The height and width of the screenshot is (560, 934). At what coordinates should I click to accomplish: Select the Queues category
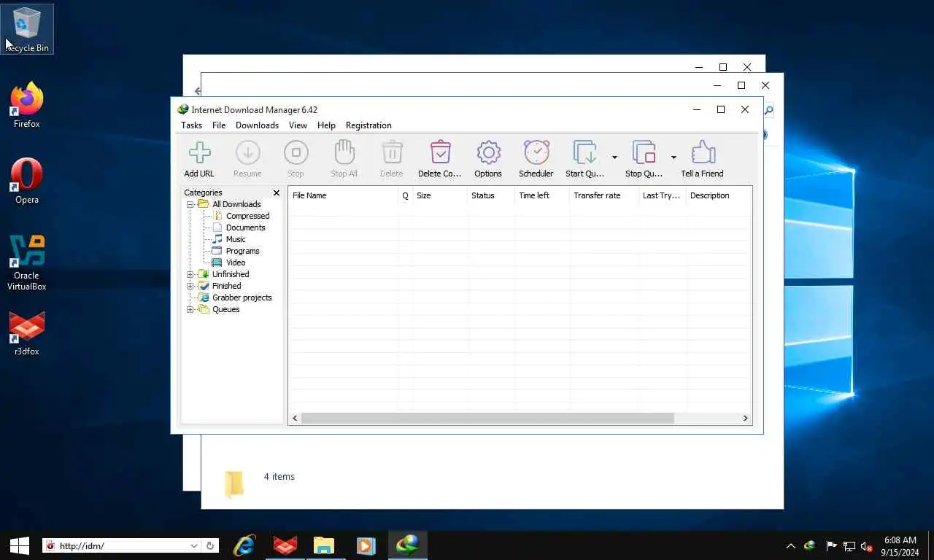point(225,309)
